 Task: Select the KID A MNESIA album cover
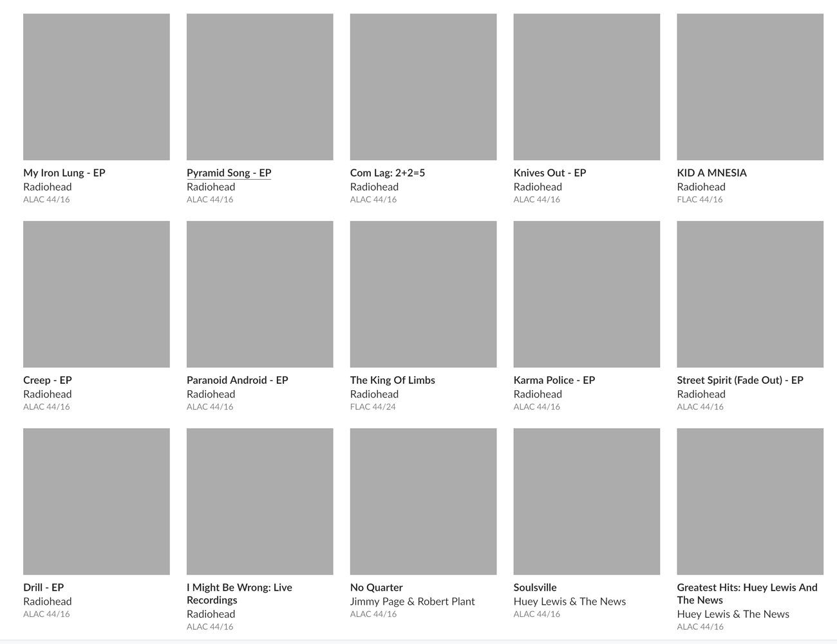[750, 87]
